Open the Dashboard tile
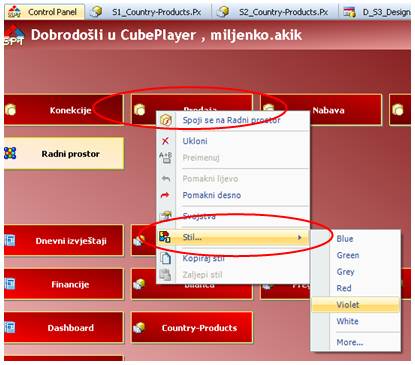 coord(64,328)
